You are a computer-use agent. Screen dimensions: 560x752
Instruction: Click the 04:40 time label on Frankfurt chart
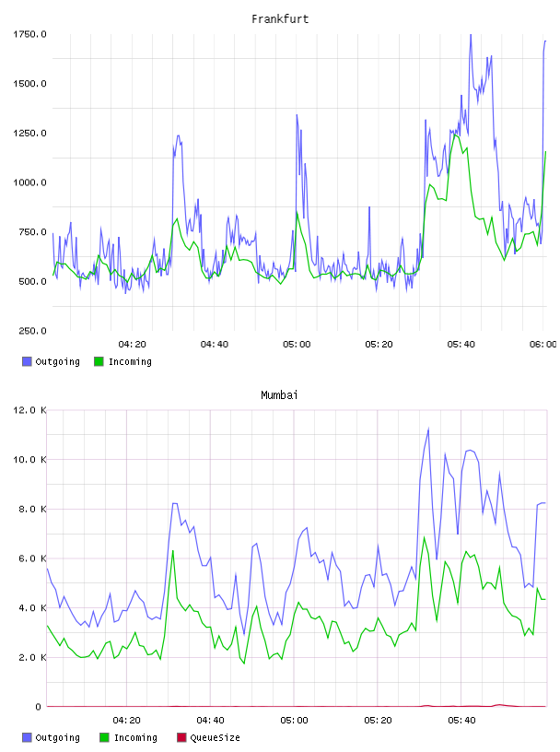[x=215, y=345]
